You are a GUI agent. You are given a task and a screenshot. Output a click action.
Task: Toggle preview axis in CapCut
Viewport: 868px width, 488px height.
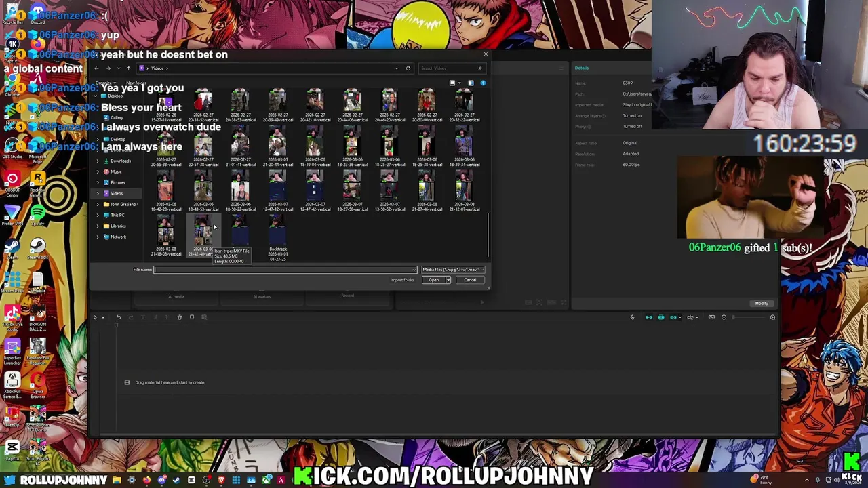(x=690, y=317)
